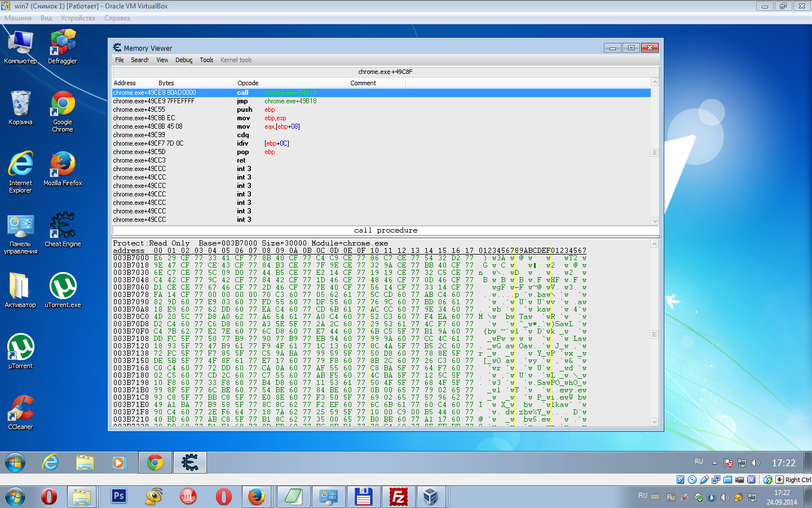Screen dimensions: 812x508
Task: Open FileZilla from the bottom taskbar
Action: (x=398, y=497)
